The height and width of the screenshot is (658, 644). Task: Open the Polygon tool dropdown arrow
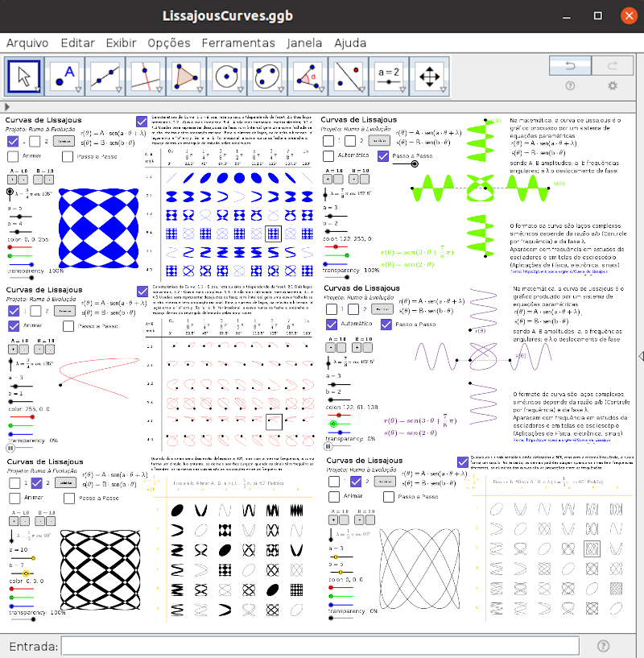[200, 89]
